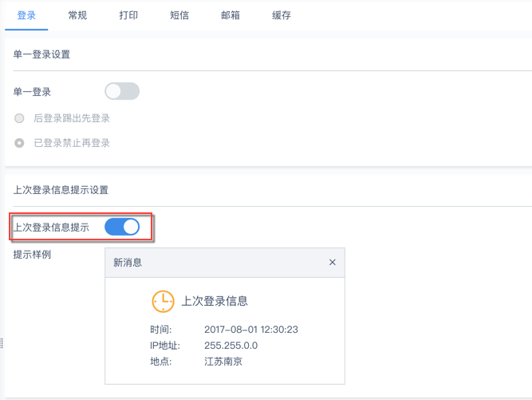This screenshot has width=532, height=400.
Task: Click the 提示样例 label
Action: [x=32, y=255]
